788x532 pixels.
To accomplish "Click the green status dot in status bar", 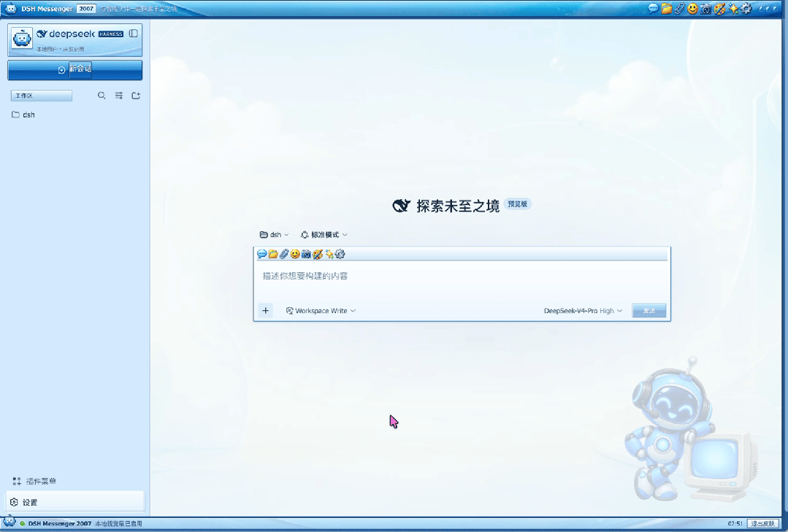I will point(23,523).
